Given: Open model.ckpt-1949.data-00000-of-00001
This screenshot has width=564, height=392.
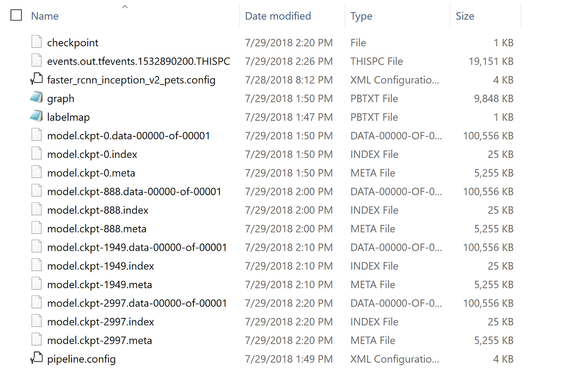Looking at the screenshot, I should (x=137, y=247).
